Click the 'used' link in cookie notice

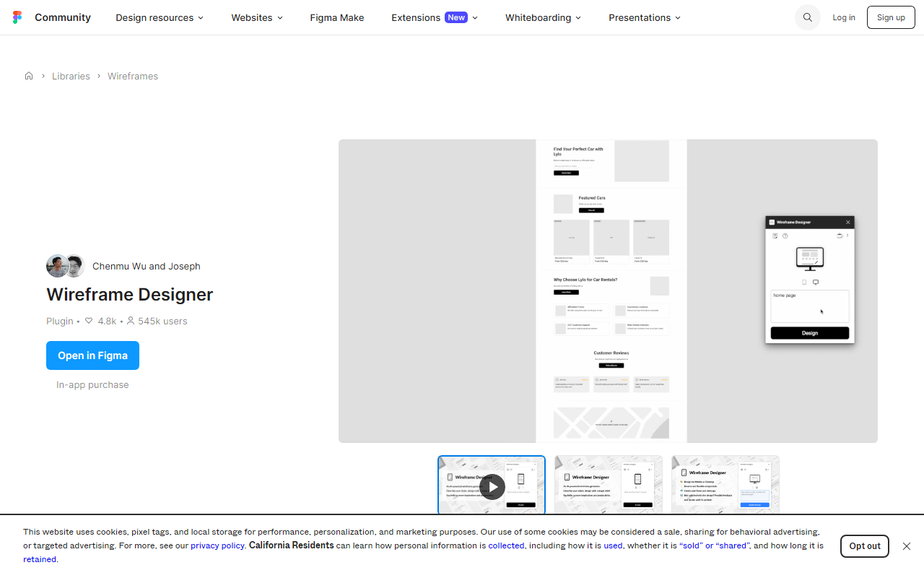pyautogui.click(x=613, y=545)
